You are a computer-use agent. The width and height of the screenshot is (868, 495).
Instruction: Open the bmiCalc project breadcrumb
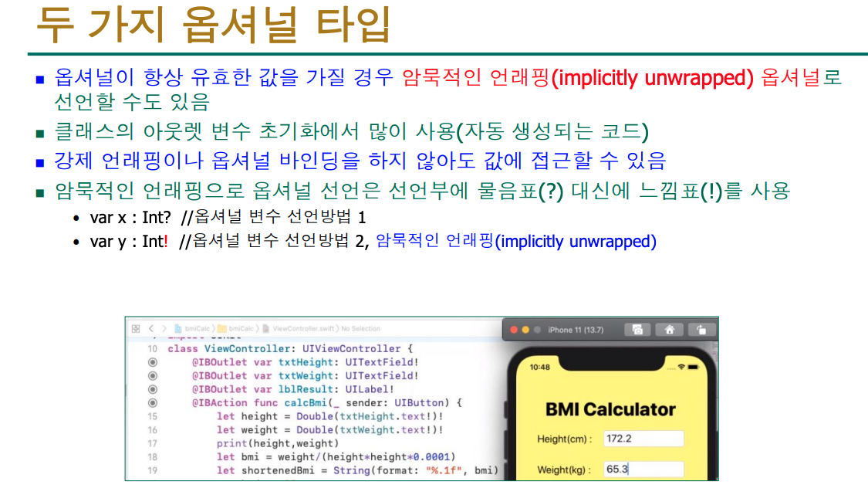[x=193, y=329]
